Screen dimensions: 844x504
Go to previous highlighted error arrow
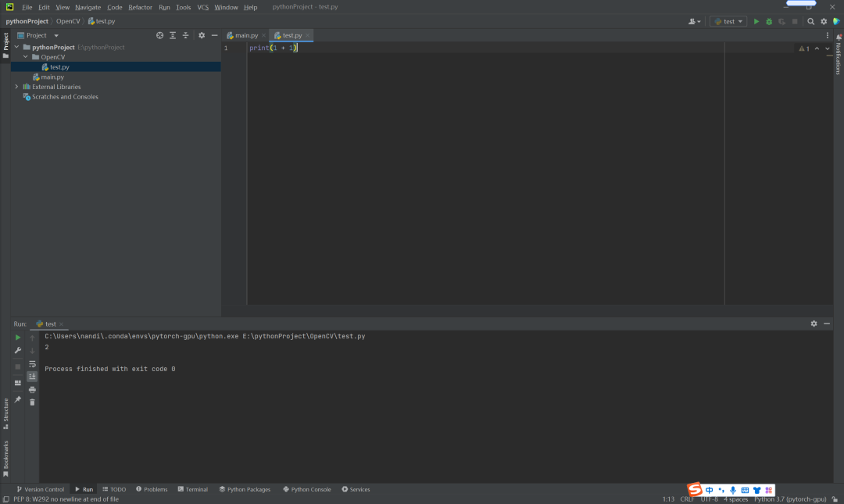click(x=817, y=48)
